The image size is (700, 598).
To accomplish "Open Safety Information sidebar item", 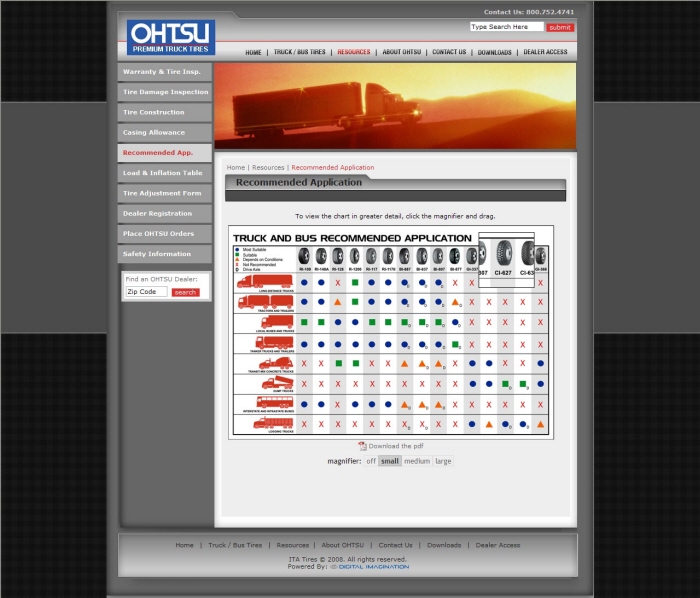I will click(165, 254).
